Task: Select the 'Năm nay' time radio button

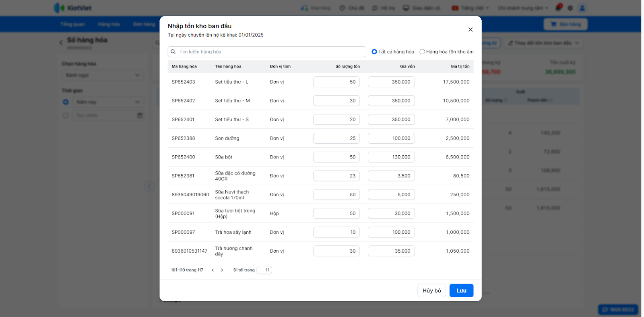Action: 66,102
